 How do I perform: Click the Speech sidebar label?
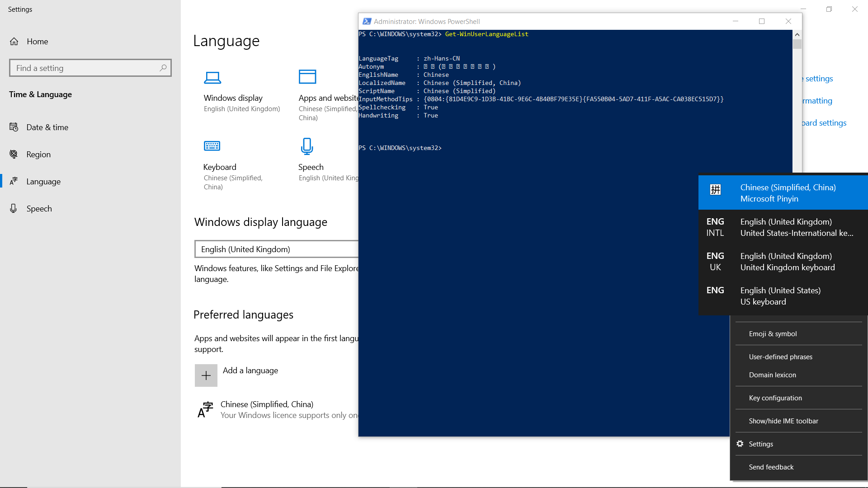pyautogui.click(x=39, y=209)
